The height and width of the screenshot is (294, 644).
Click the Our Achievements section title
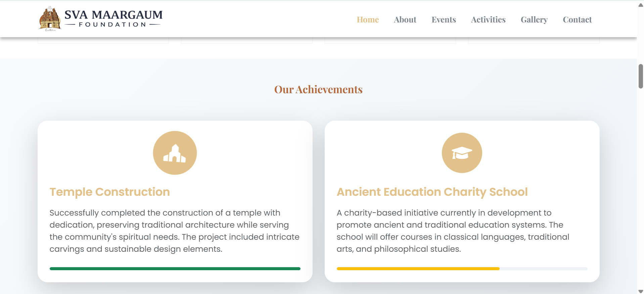click(318, 90)
